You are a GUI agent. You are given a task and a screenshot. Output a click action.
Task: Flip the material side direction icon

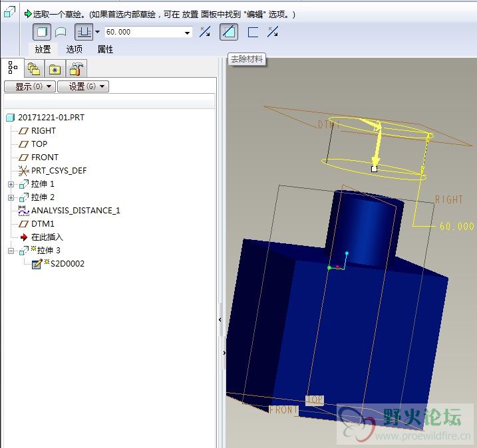click(x=273, y=32)
